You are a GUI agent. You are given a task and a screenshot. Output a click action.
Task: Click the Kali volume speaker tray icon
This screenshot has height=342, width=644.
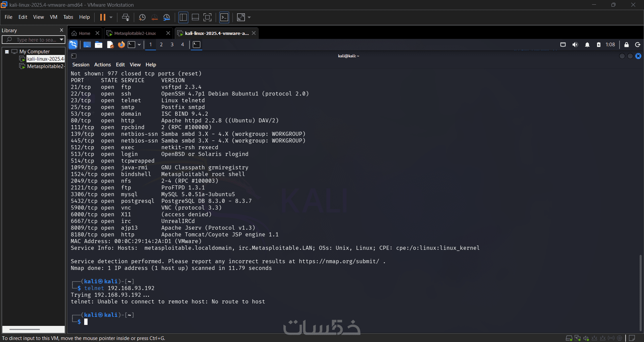pos(575,45)
